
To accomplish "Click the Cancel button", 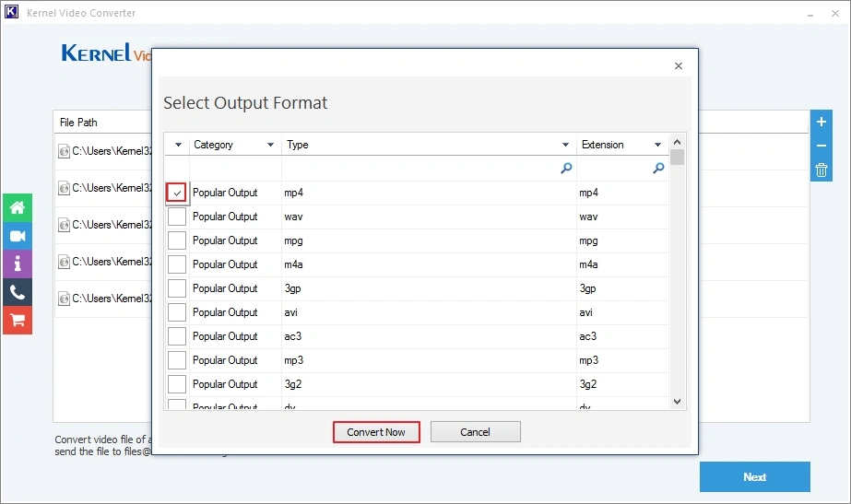I will [x=476, y=432].
